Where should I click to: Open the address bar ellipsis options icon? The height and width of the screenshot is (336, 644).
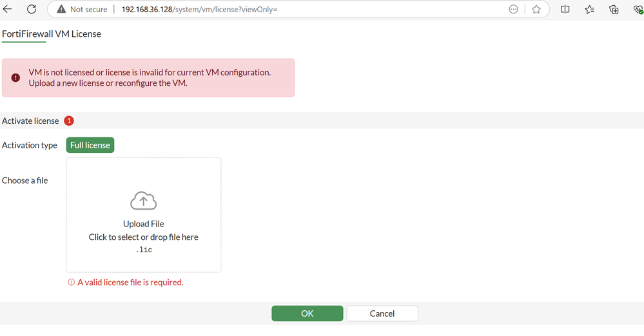[513, 9]
